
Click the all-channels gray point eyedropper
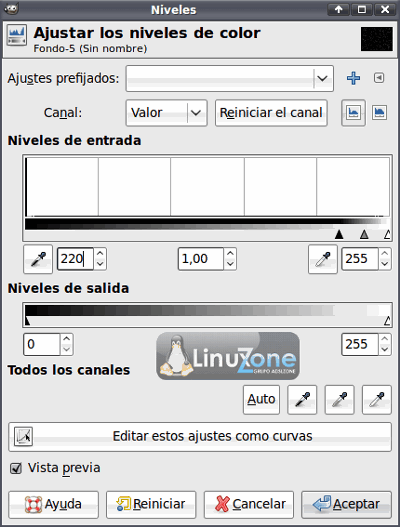click(x=339, y=400)
